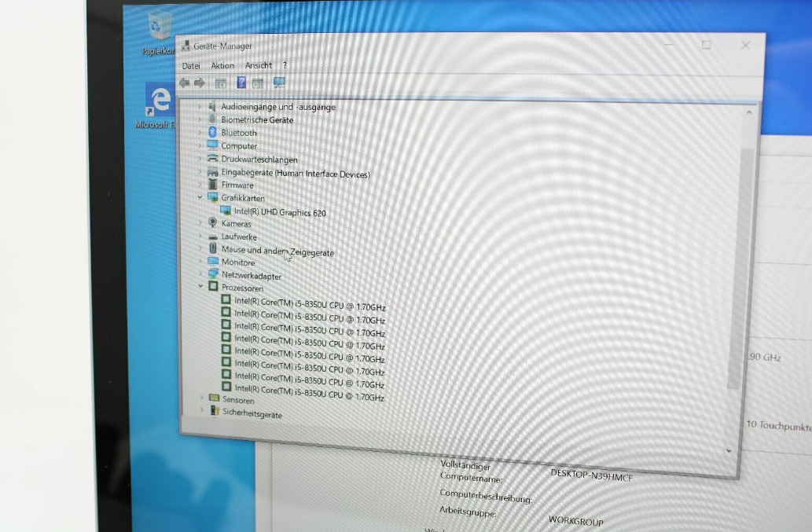Click the screen icon beside Monitore
This screenshot has height=532, width=812.
pos(213,262)
